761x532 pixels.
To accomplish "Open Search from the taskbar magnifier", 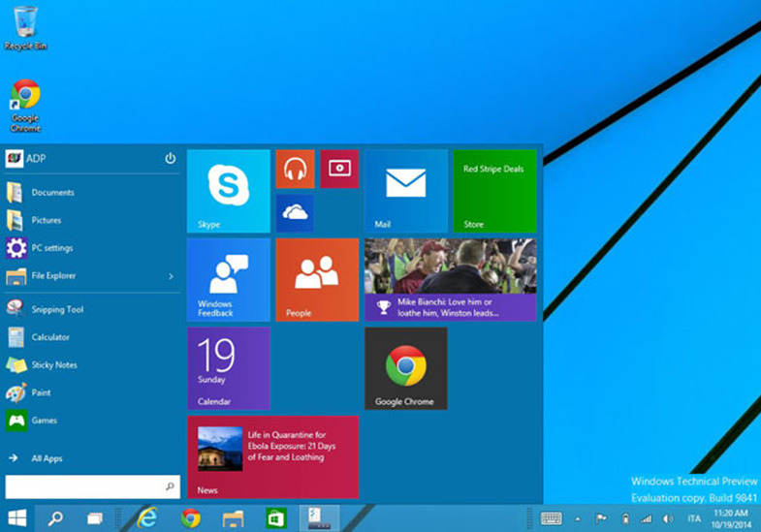I will tap(55, 518).
